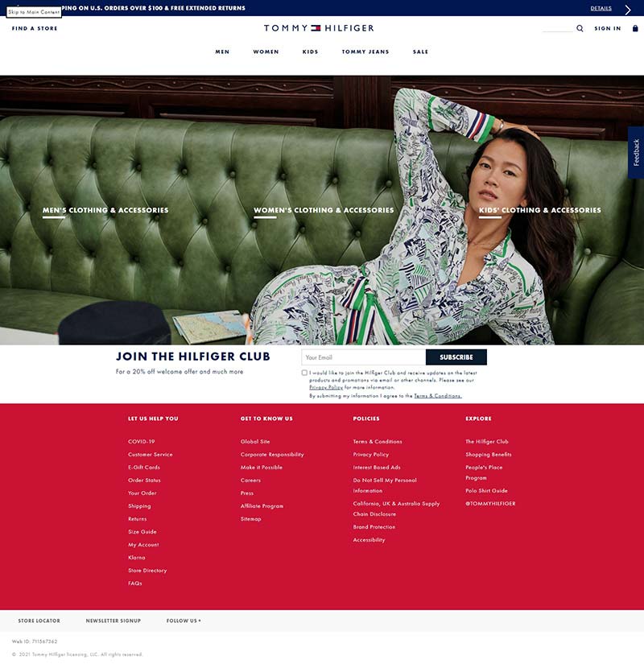View Shipping information
This screenshot has height=664, width=644.
tap(139, 506)
